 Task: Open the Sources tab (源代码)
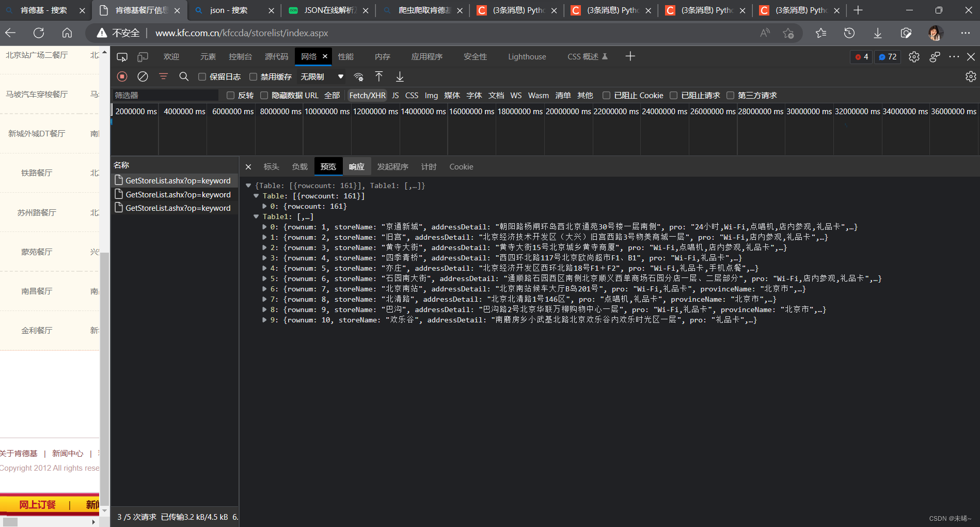tap(276, 57)
